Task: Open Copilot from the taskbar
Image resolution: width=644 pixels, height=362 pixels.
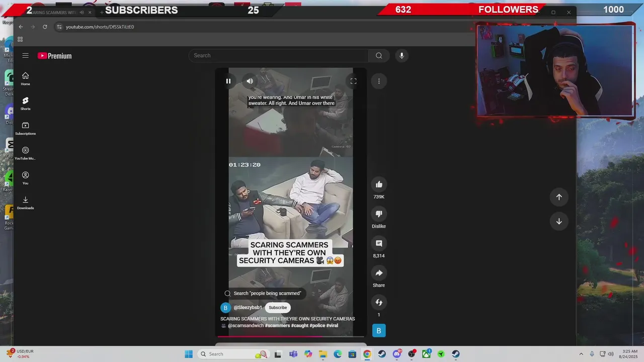Action: pos(308,354)
